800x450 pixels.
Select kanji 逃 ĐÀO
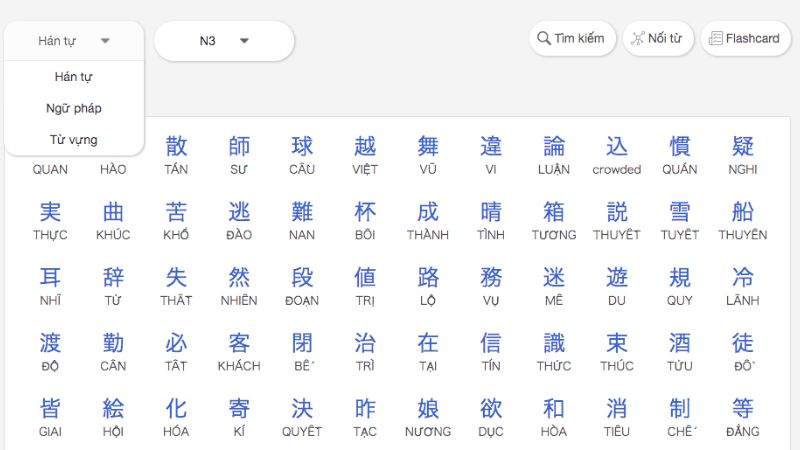pyautogui.click(x=239, y=221)
